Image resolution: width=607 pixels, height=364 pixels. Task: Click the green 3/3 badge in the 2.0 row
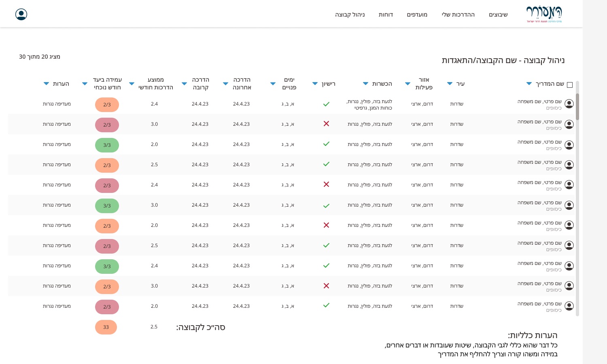tap(107, 145)
